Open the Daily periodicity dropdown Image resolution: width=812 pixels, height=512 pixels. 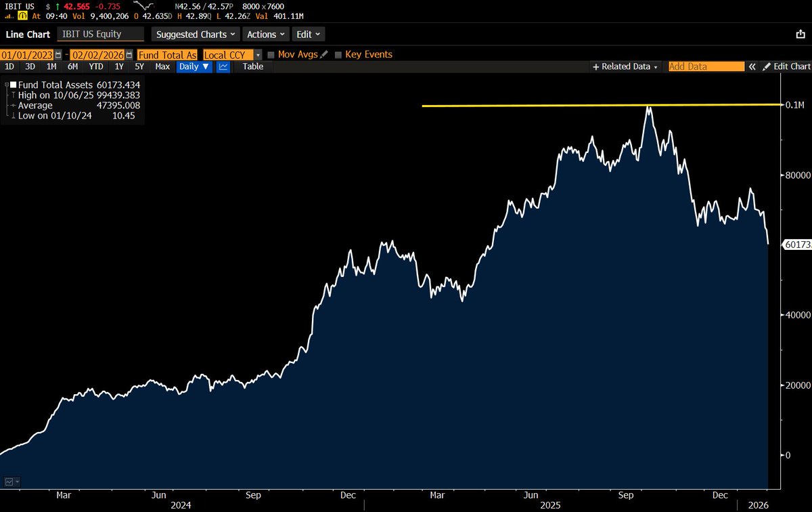[x=195, y=66]
